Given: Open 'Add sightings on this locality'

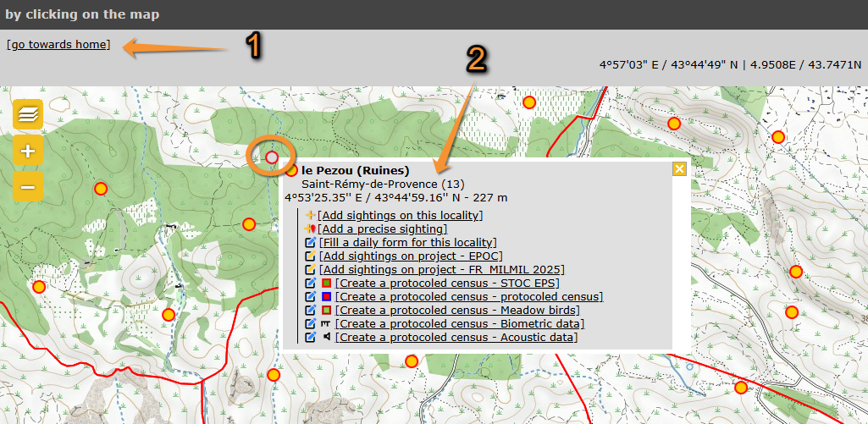Looking at the screenshot, I should click(x=400, y=215).
